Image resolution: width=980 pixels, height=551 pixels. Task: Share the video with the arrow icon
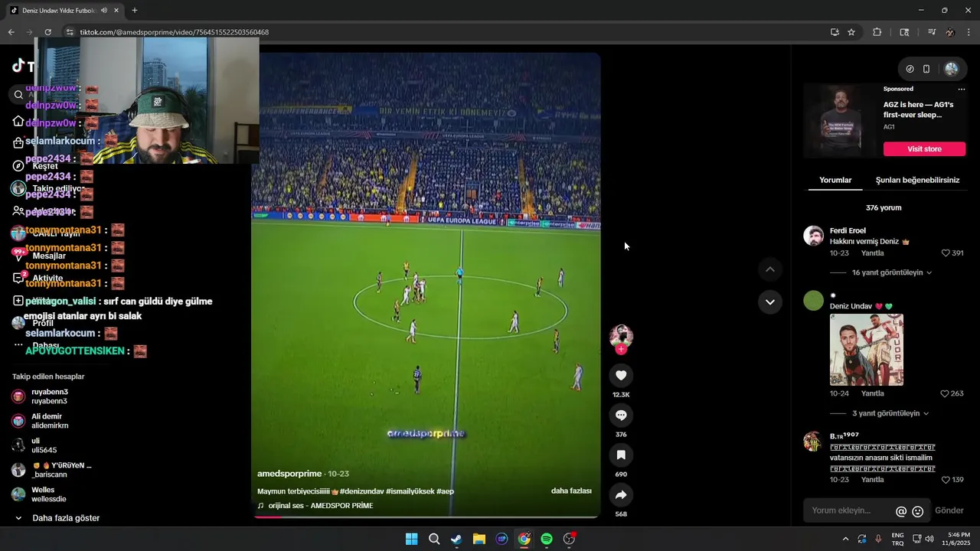click(x=621, y=495)
